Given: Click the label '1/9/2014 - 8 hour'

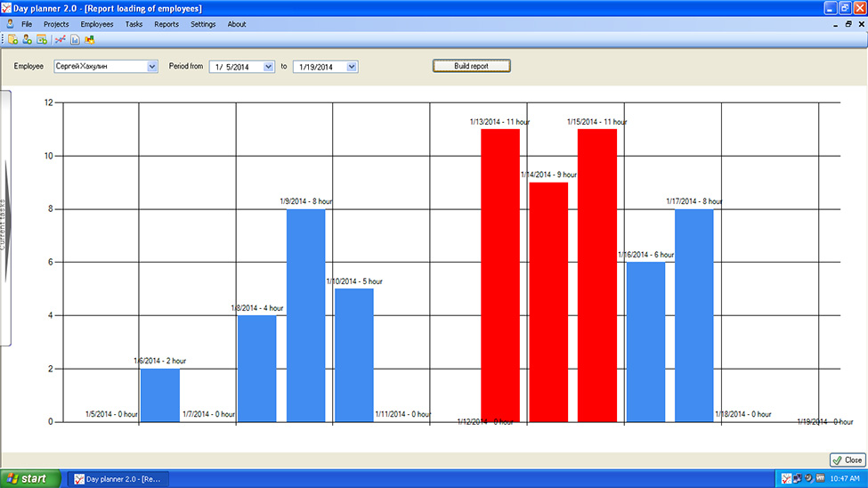Looking at the screenshot, I should 306,201.
